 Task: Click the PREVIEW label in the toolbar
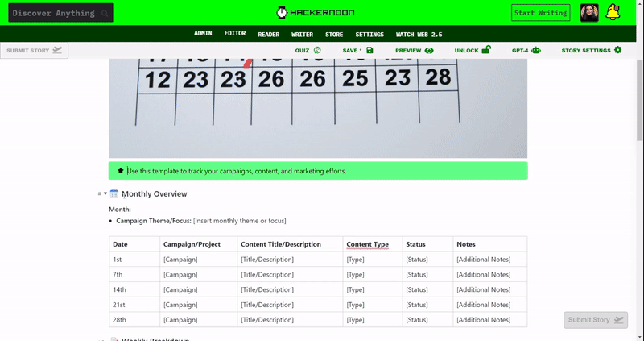point(408,51)
